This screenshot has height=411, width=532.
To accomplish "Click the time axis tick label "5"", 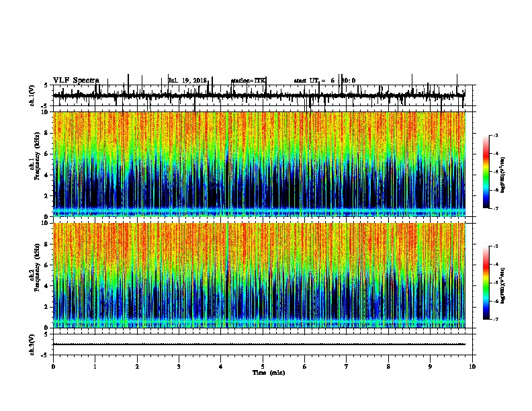I will [263, 366].
